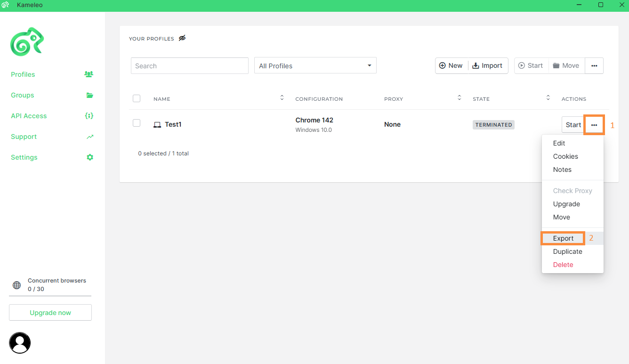Open the user avatar at bottom left
This screenshot has height=364, width=629.
[x=20, y=343]
